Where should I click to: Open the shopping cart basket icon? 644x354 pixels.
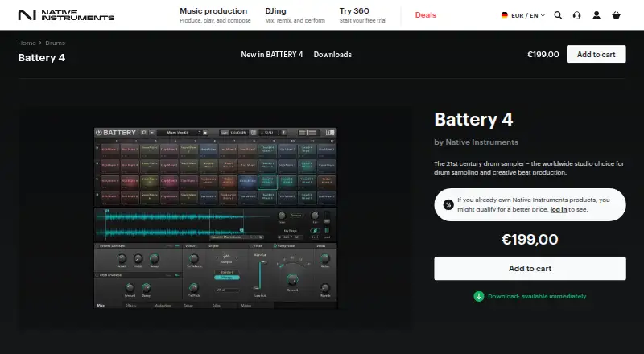point(616,15)
